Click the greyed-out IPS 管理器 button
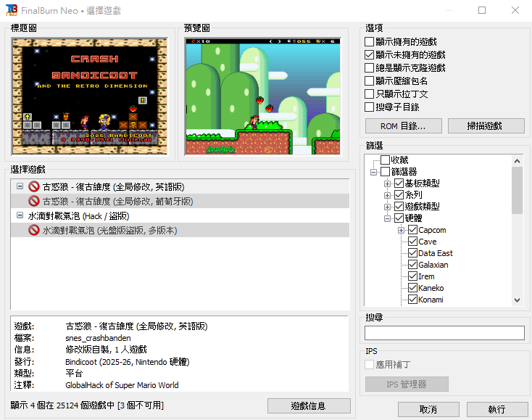Image resolution: width=532 pixels, height=420 pixels. (407, 384)
